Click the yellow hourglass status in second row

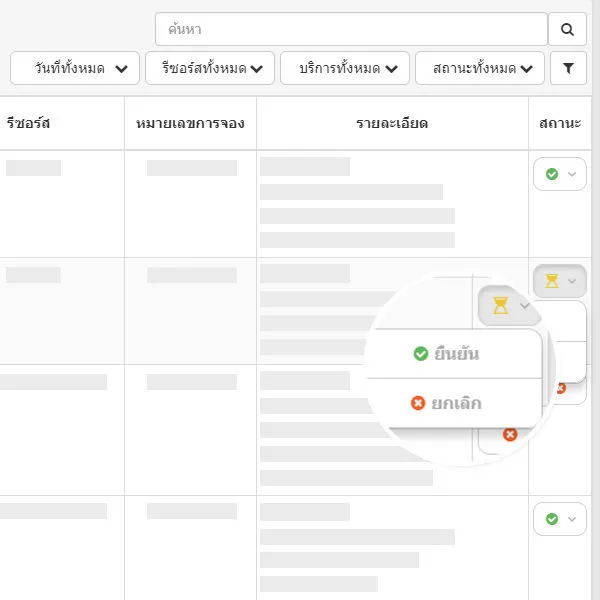pyautogui.click(x=551, y=281)
